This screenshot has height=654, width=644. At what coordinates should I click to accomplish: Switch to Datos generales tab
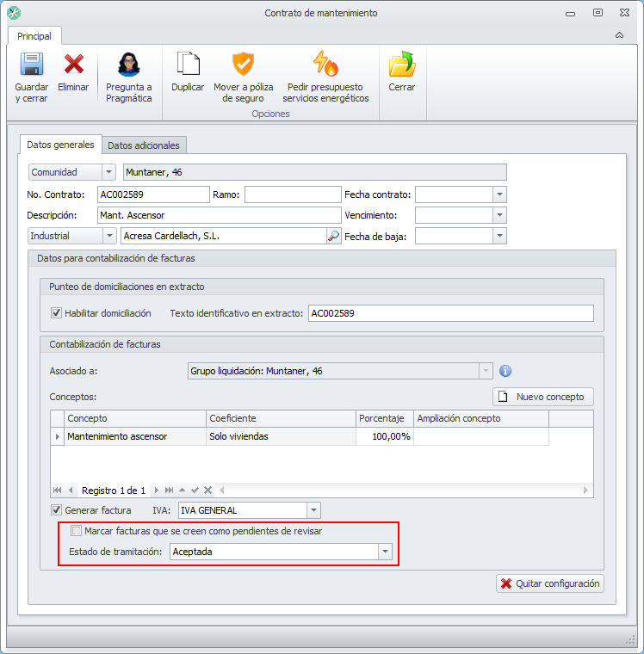point(60,145)
